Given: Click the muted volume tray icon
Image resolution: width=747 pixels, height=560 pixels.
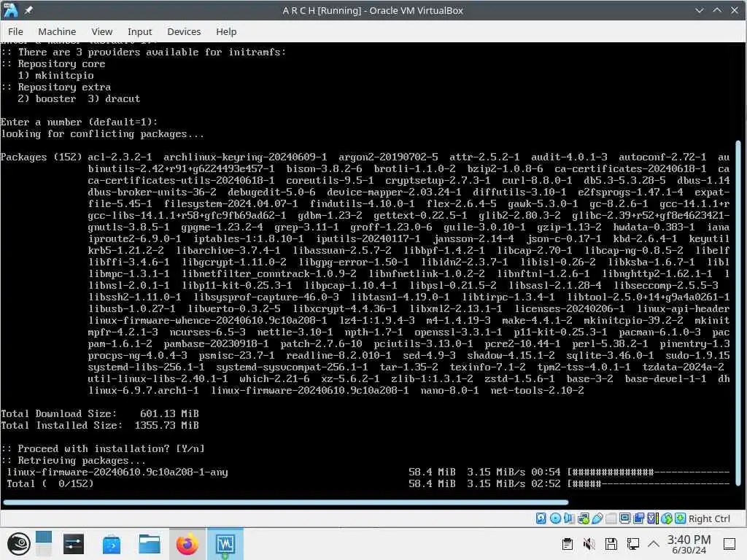Looking at the screenshot, I should pos(589,544).
